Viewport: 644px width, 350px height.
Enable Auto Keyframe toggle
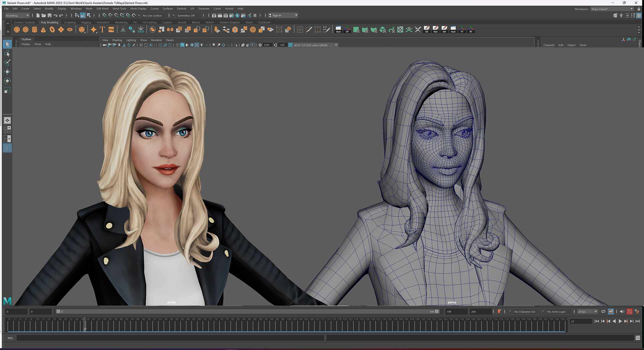pos(630,311)
